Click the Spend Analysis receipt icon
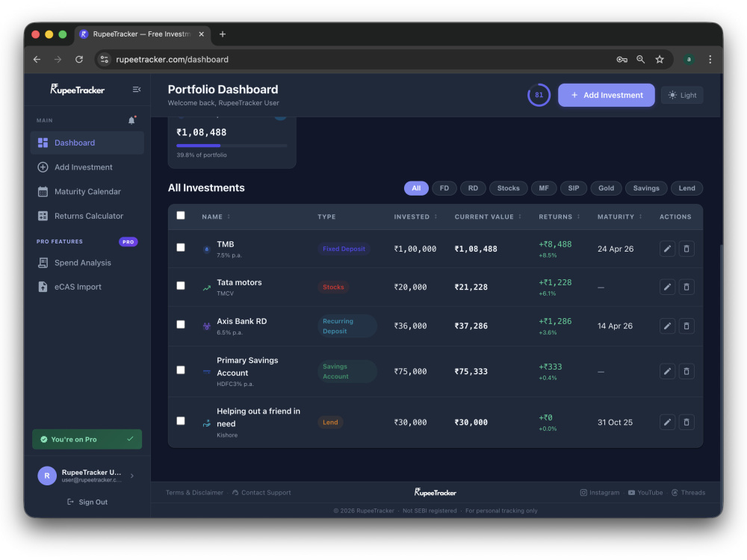Image resolution: width=747 pixels, height=560 pixels. tap(43, 263)
